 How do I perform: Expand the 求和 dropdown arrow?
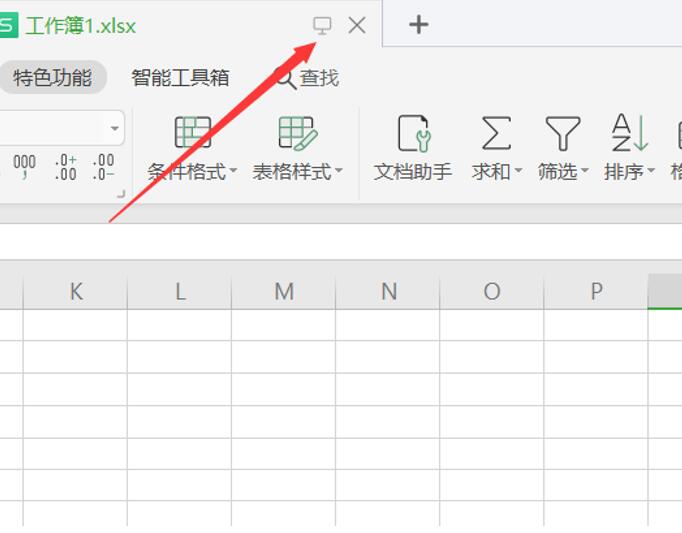click(518, 172)
